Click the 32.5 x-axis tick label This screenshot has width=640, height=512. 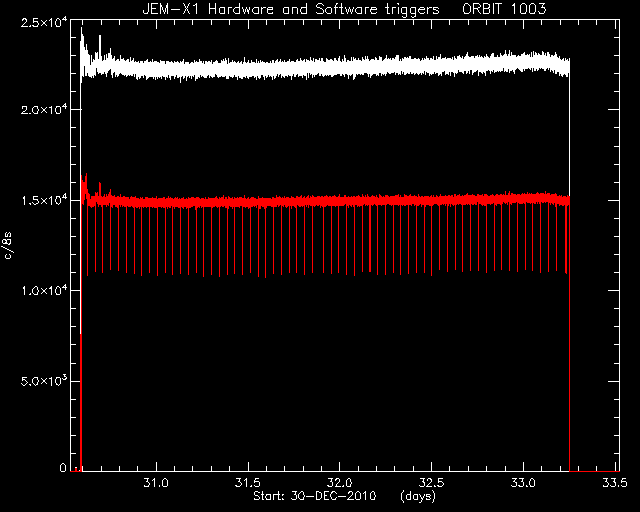tap(431, 483)
